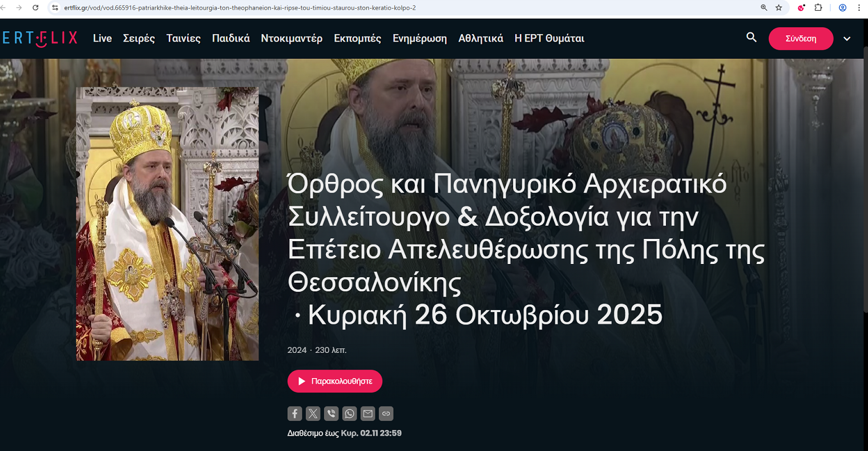Image resolution: width=868 pixels, height=451 pixels.
Task: Share the video by email
Action: coord(368,413)
